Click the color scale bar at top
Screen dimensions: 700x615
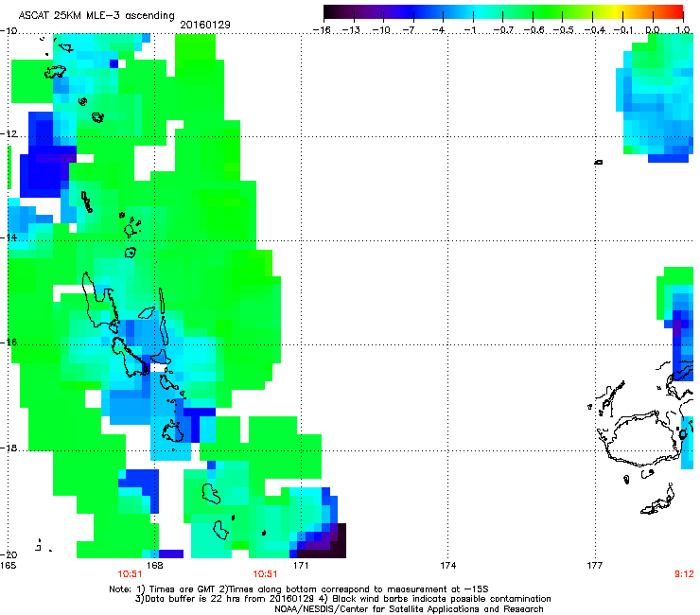503,11
